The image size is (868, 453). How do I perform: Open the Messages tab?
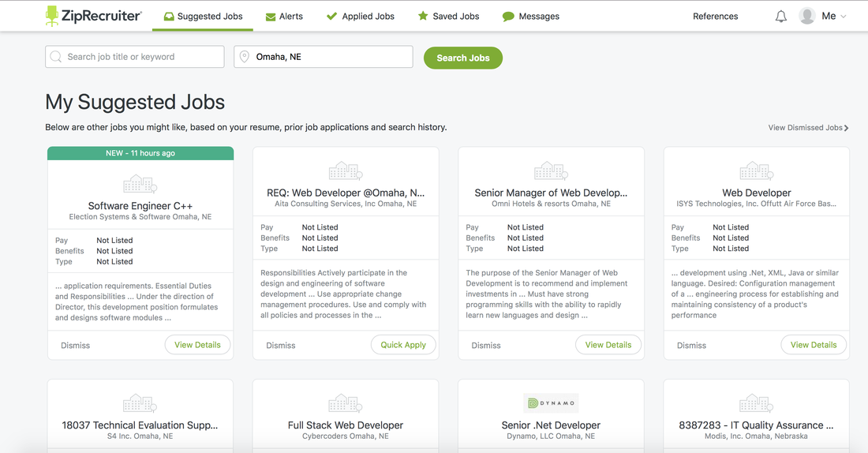coord(531,16)
